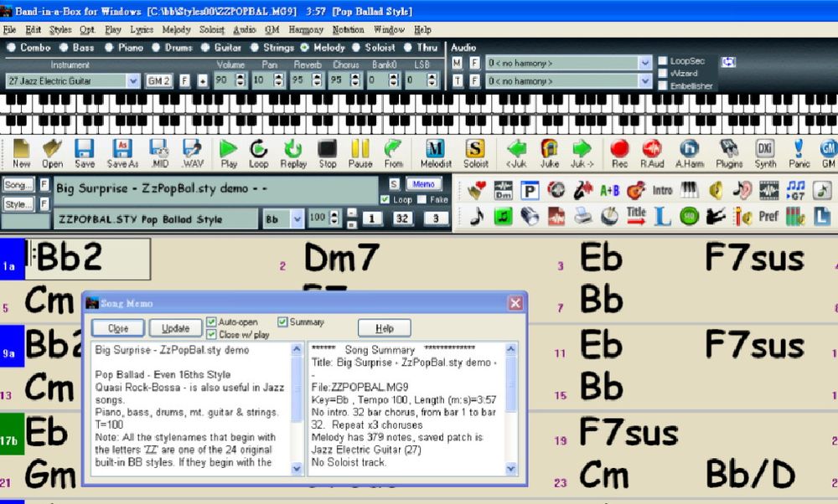Toggle Close w/ play checkbox
Image resolution: width=838 pixels, height=504 pixels.
[212, 335]
